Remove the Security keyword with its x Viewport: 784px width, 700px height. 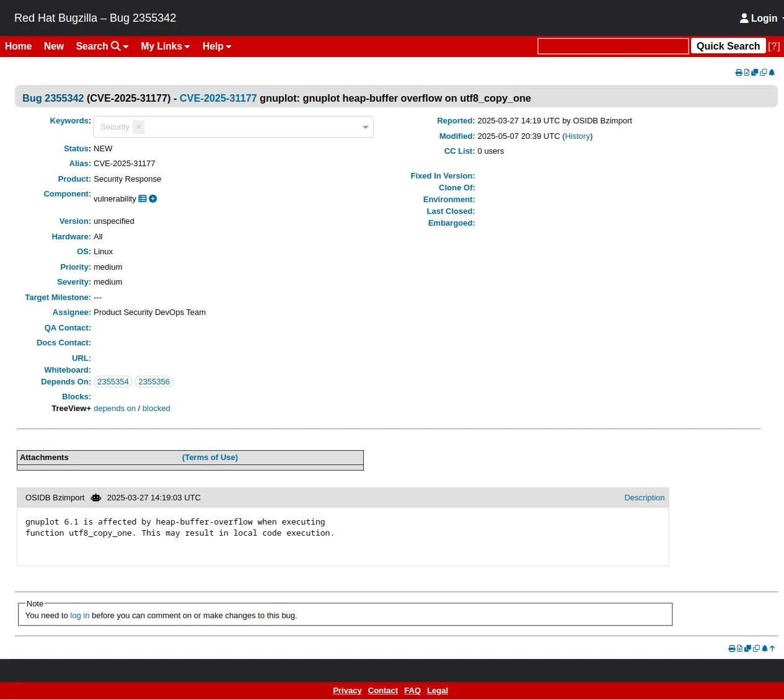click(138, 126)
